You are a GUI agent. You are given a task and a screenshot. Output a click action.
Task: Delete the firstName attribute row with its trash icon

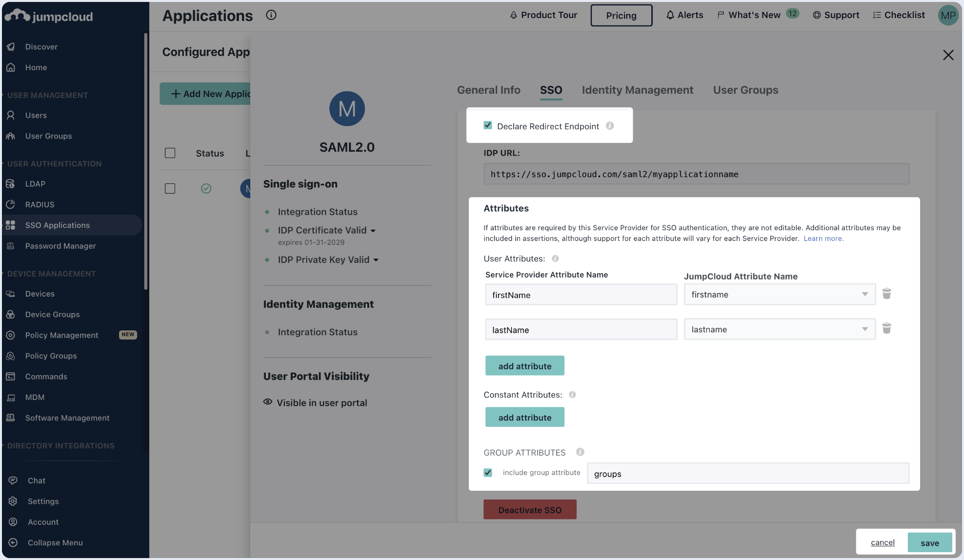click(x=886, y=294)
